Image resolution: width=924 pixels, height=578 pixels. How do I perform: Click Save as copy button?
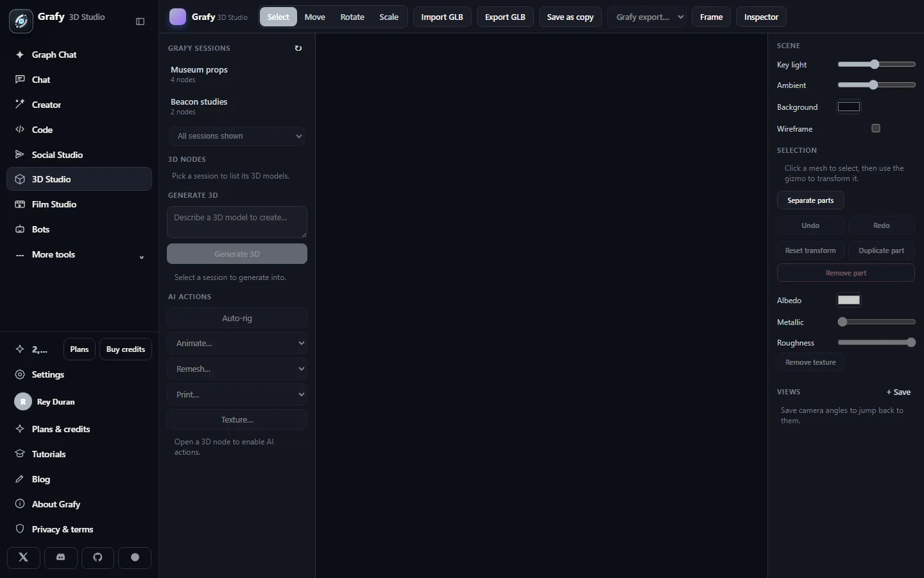tap(570, 17)
